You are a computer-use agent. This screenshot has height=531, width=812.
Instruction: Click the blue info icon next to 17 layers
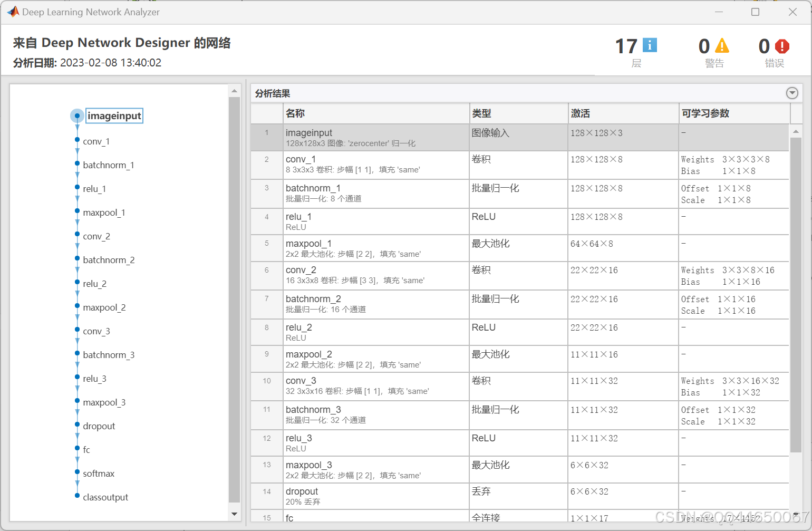(650, 45)
